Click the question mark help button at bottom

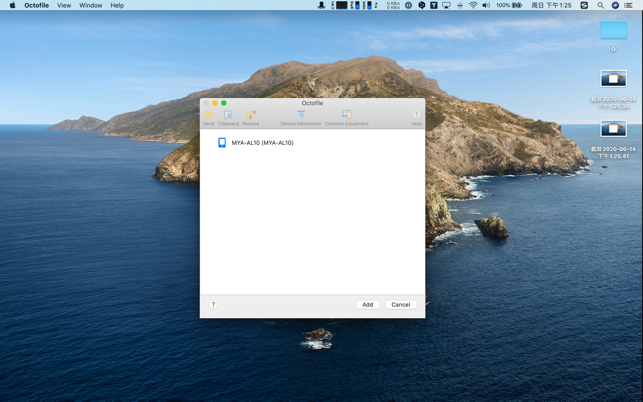[213, 304]
